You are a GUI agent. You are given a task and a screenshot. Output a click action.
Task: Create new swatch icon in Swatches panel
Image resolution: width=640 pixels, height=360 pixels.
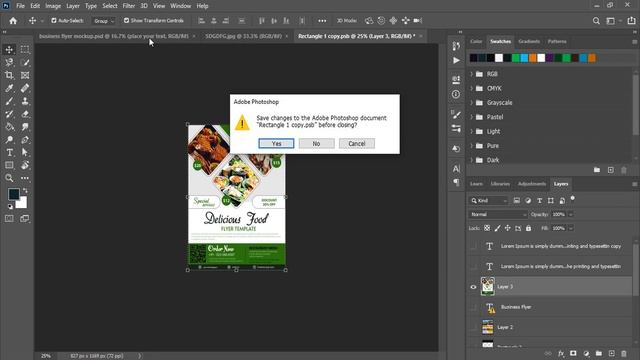(611, 170)
